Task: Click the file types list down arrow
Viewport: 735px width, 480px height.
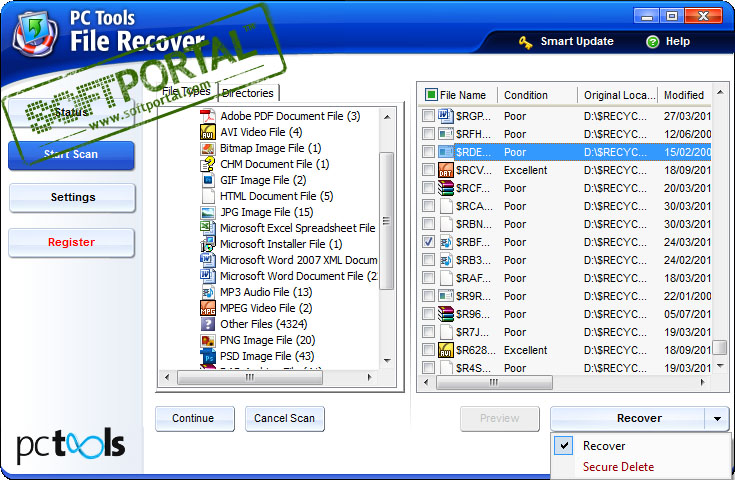Action: (387, 360)
